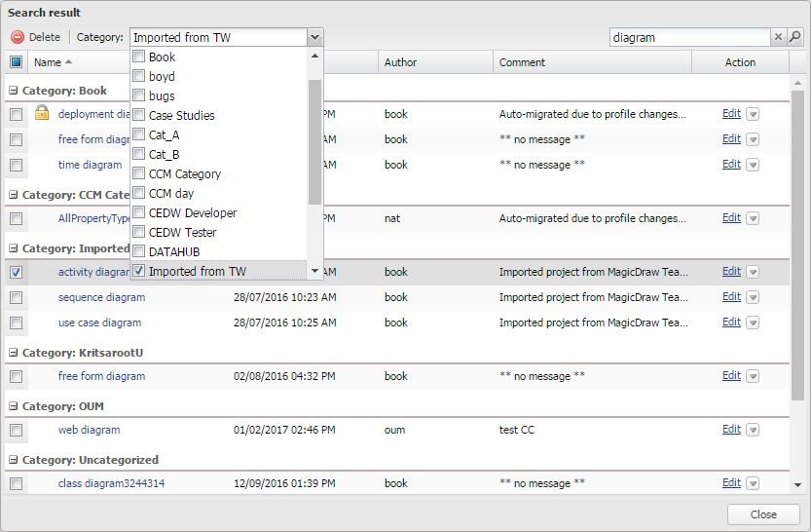This screenshot has width=812, height=532.
Task: Click the search magnifier icon
Action: [795, 37]
